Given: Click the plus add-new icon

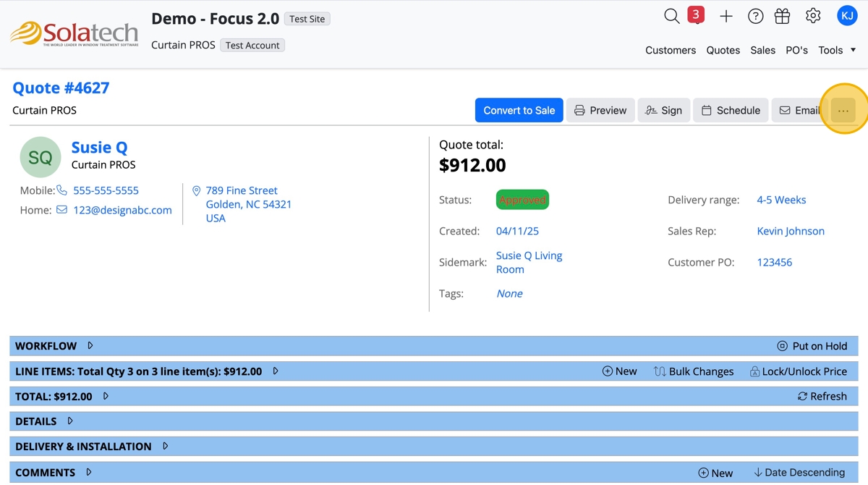Looking at the screenshot, I should pyautogui.click(x=726, y=16).
